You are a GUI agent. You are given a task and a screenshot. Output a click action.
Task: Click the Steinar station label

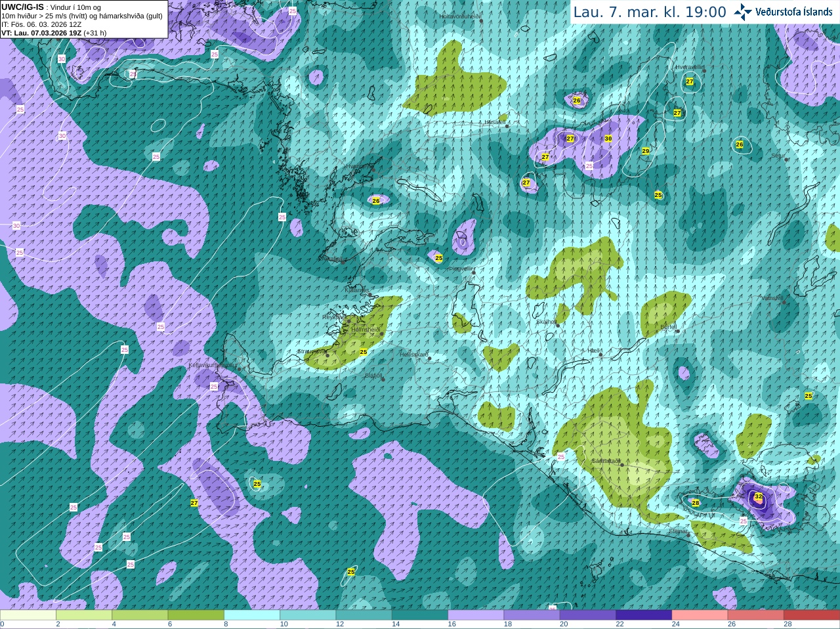[678, 531]
